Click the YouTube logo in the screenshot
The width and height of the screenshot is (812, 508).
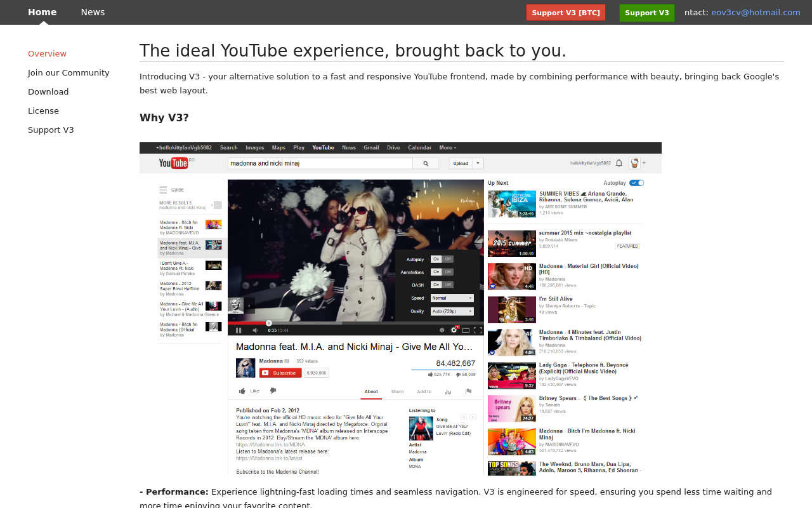click(x=173, y=163)
